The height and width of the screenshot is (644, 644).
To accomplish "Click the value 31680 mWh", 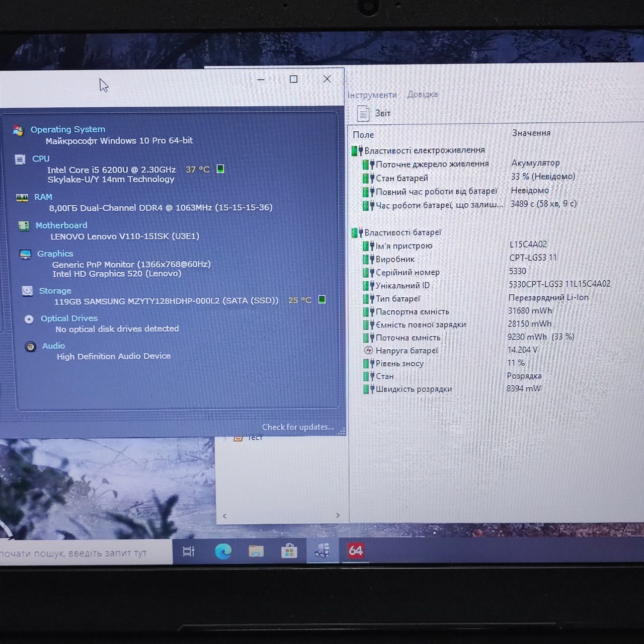I will pyautogui.click(x=530, y=310).
